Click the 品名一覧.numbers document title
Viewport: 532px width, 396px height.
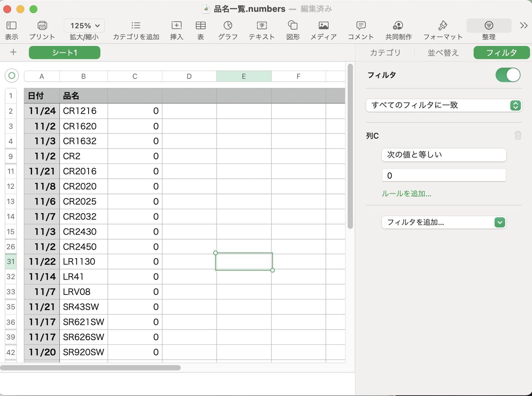pos(249,9)
